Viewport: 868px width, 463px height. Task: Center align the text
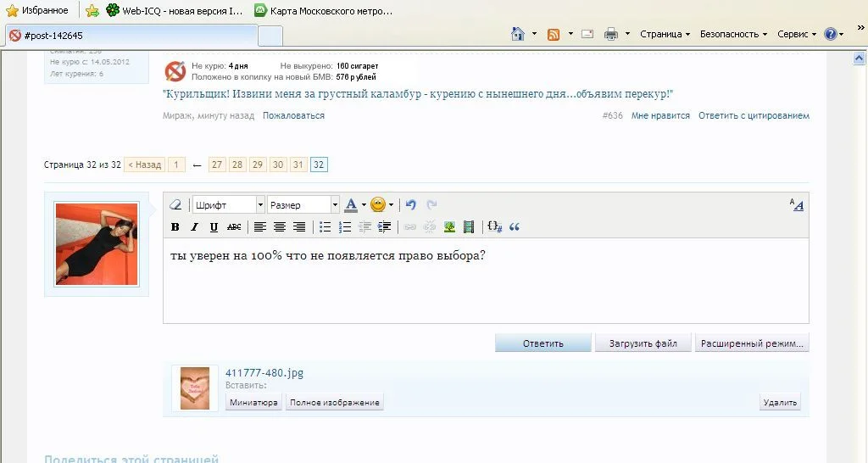click(x=280, y=227)
